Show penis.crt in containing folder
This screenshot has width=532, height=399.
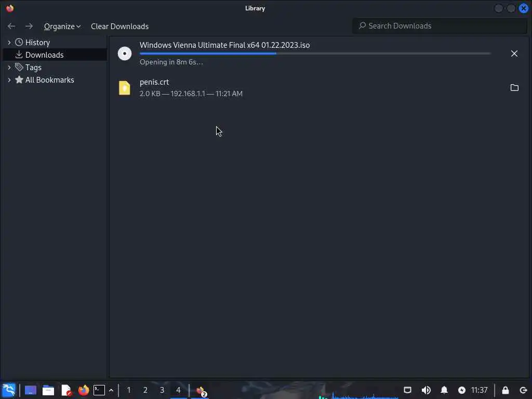(x=514, y=87)
